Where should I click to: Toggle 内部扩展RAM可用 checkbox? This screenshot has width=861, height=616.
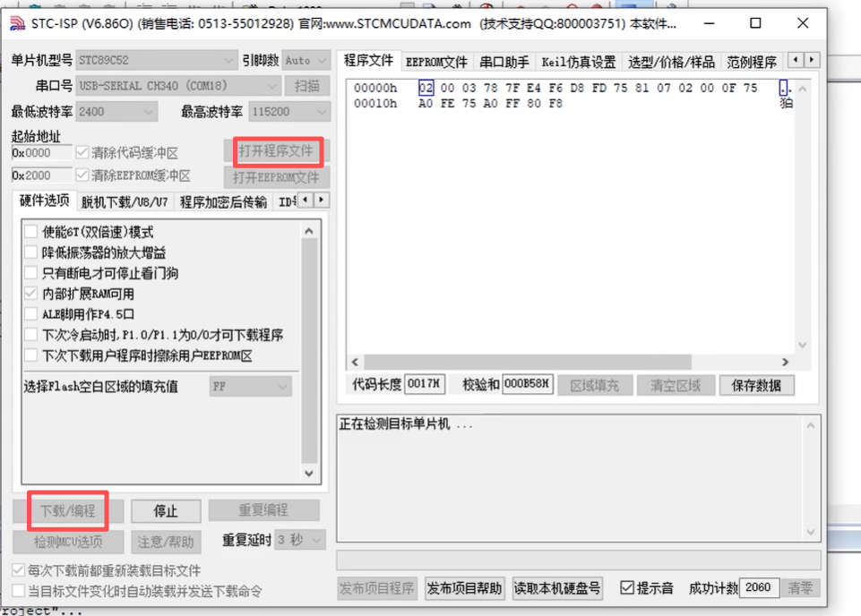tap(30, 294)
